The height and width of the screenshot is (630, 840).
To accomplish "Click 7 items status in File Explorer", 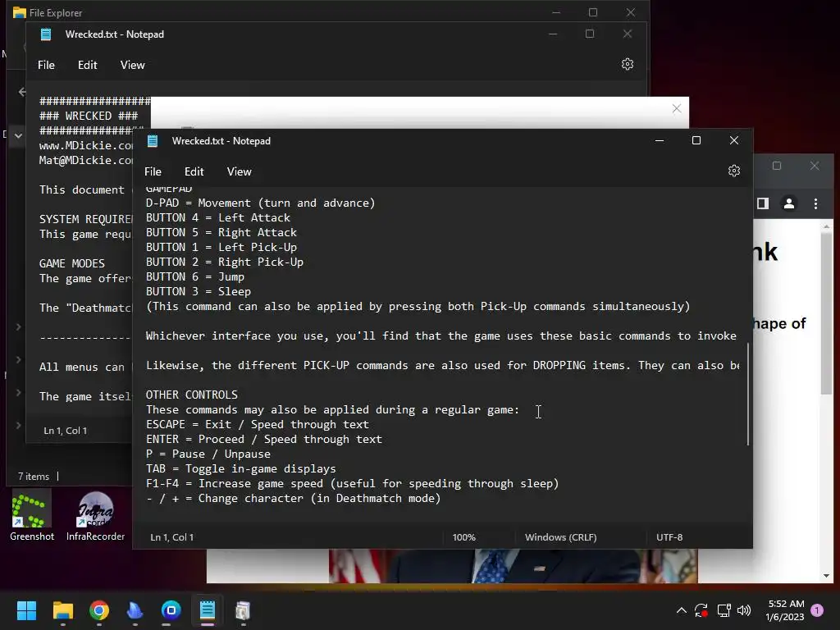I will (x=33, y=477).
